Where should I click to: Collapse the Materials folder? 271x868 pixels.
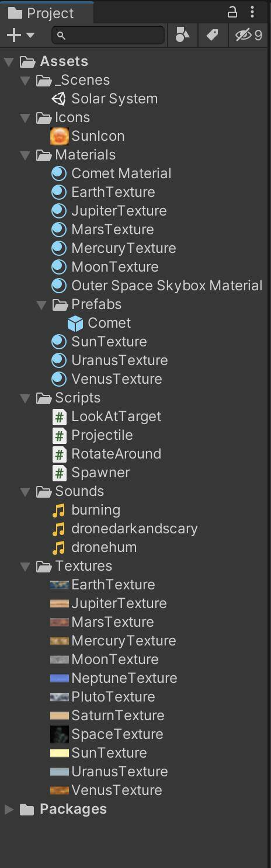(x=25, y=155)
